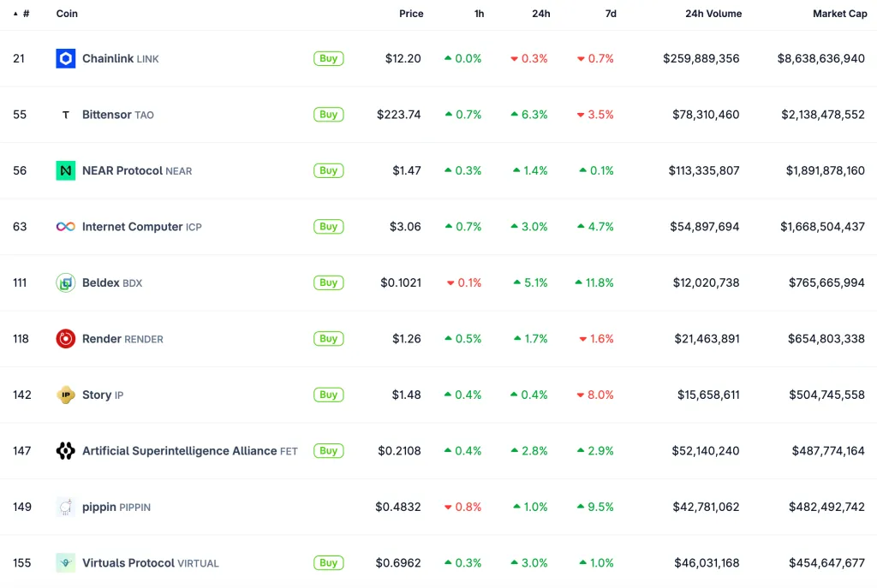The image size is (877, 588).
Task: Sort by 24h Volume column header
Action: 713,14
